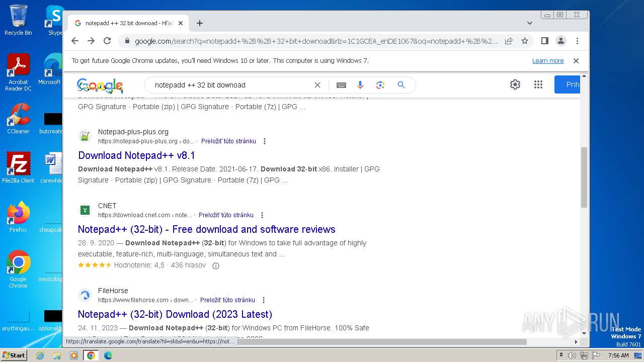Click the address bar URL
Viewport: 644px width, 362px height.
click(316, 41)
